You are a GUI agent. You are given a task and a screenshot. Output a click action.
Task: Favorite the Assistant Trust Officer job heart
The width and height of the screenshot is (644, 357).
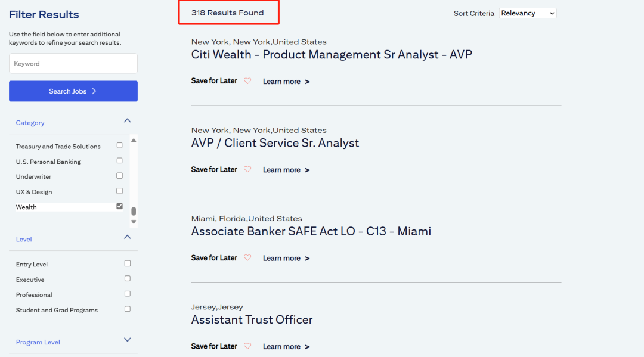pyautogui.click(x=247, y=346)
